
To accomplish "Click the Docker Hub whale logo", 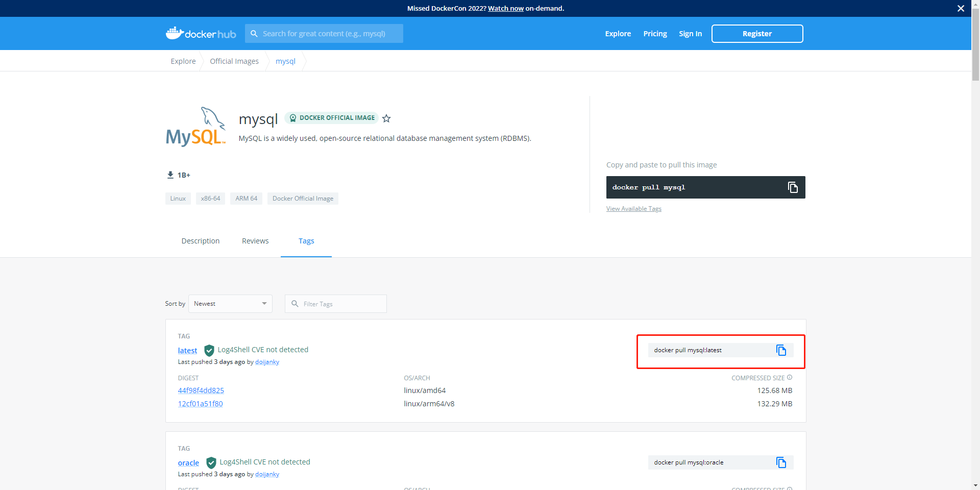I will click(201, 34).
